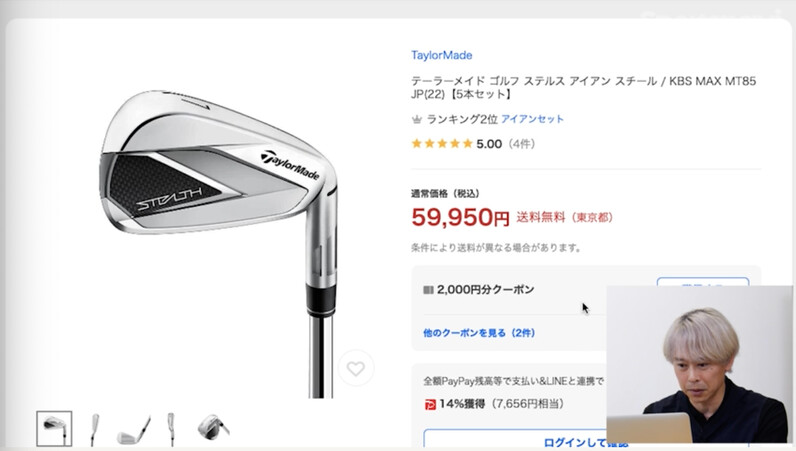The image size is (796, 451).
Task: Click the 59,950円 price text
Action: [x=460, y=217]
